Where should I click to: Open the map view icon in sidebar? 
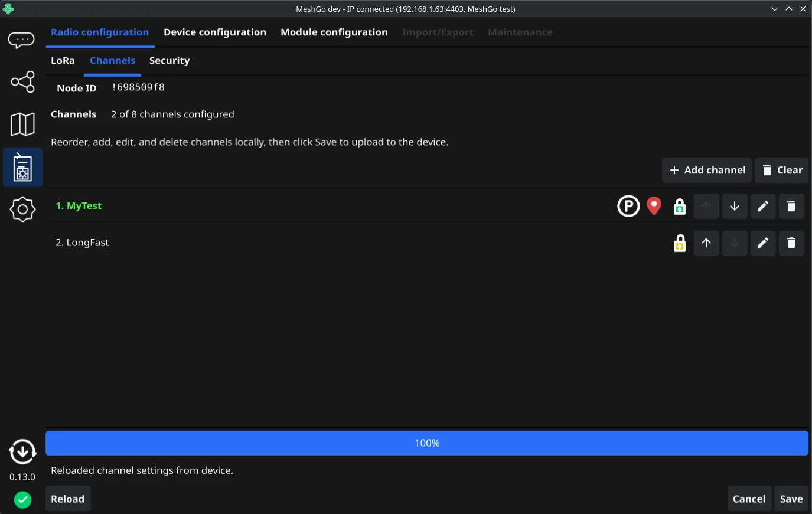[x=22, y=125]
